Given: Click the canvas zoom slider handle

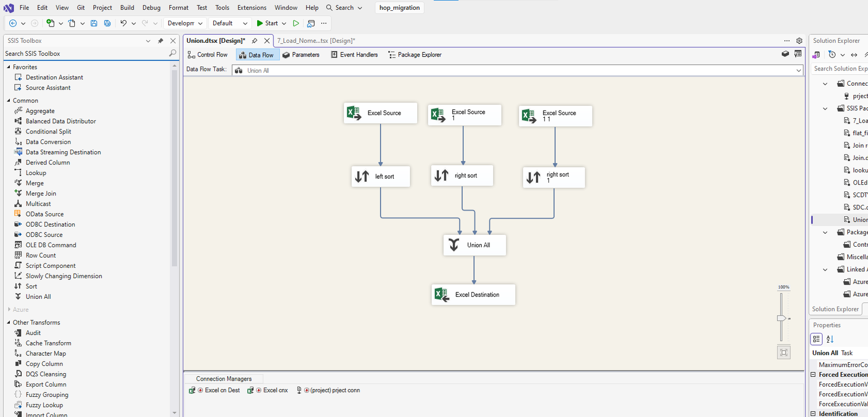Looking at the screenshot, I should coord(781,318).
